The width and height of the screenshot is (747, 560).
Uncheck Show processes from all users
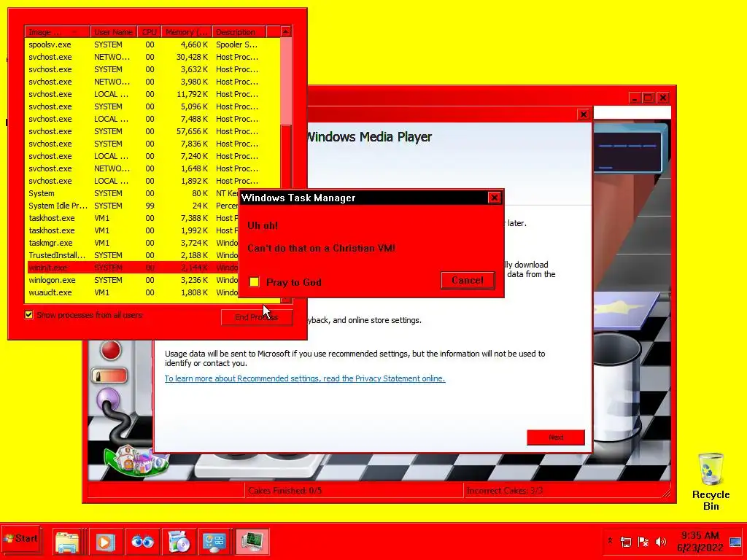tap(29, 315)
